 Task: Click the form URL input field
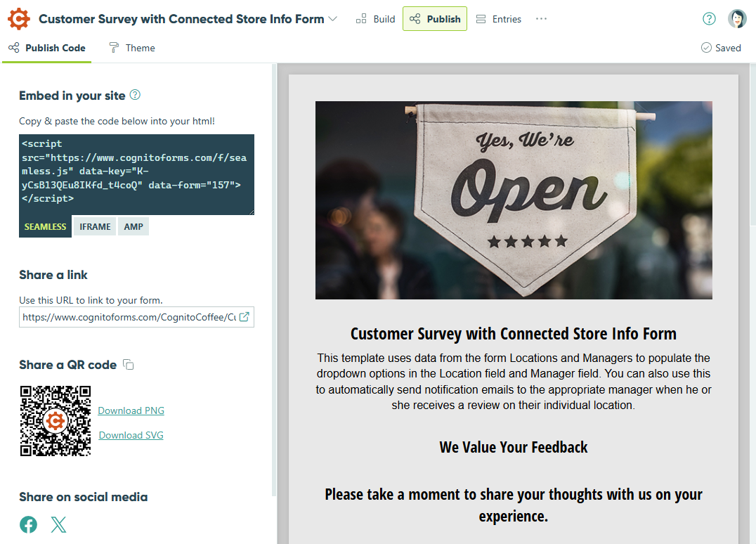[126, 317]
